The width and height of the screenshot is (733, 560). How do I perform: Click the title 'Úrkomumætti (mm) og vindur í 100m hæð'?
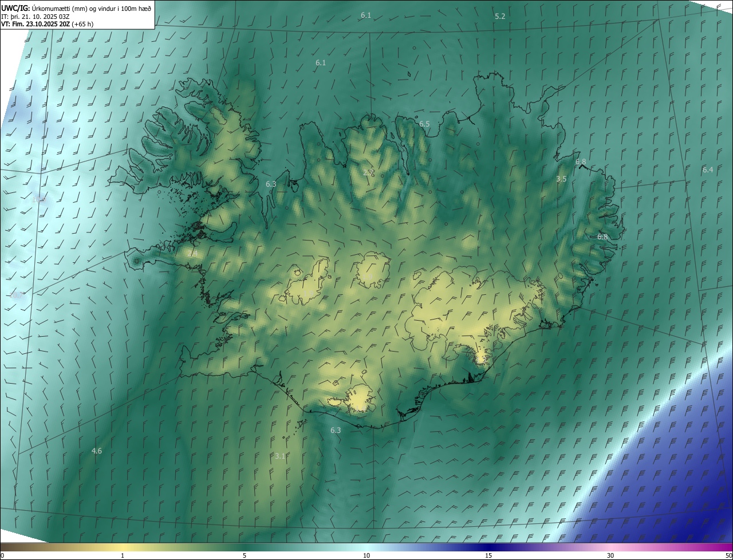click(92, 8)
